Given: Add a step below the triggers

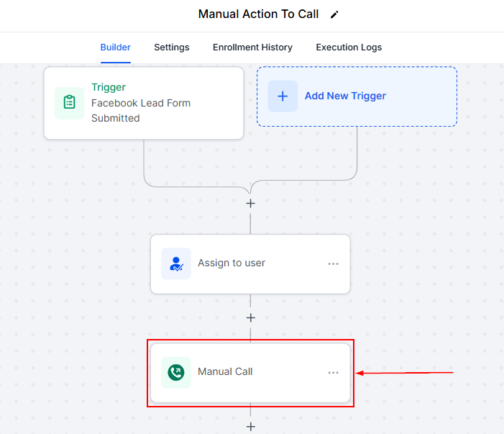Looking at the screenshot, I should tap(250, 204).
